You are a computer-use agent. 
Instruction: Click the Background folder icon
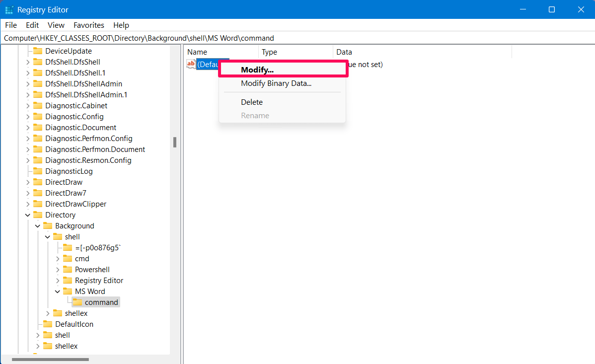(48, 226)
